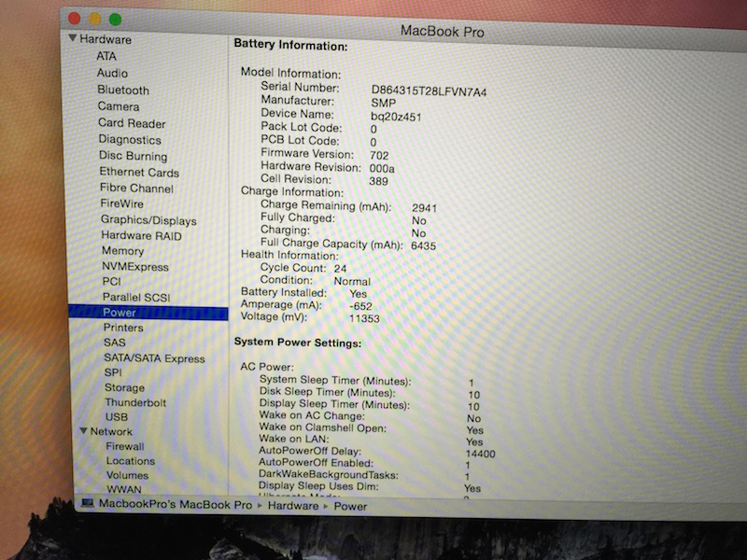Click Full Charge Capacity value 6435

coord(424,245)
